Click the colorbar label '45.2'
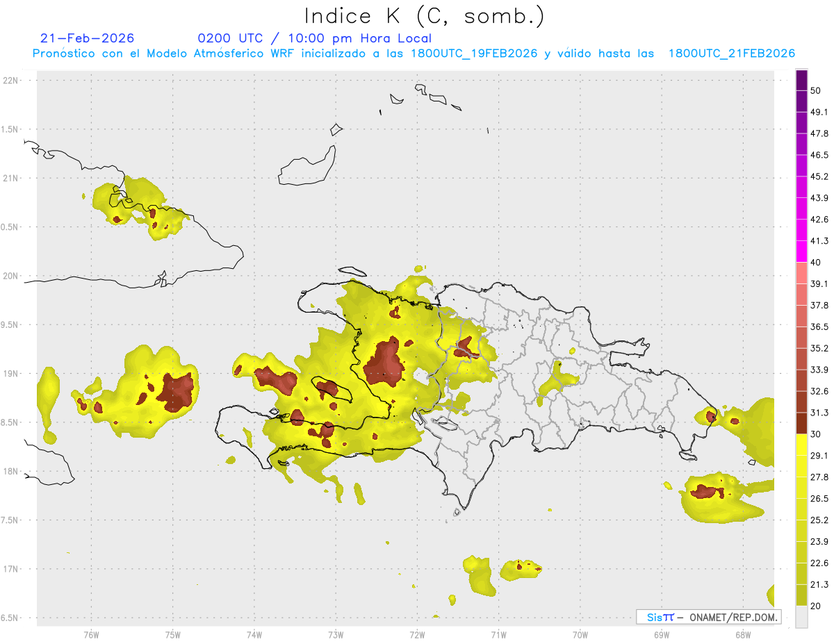 (x=819, y=176)
